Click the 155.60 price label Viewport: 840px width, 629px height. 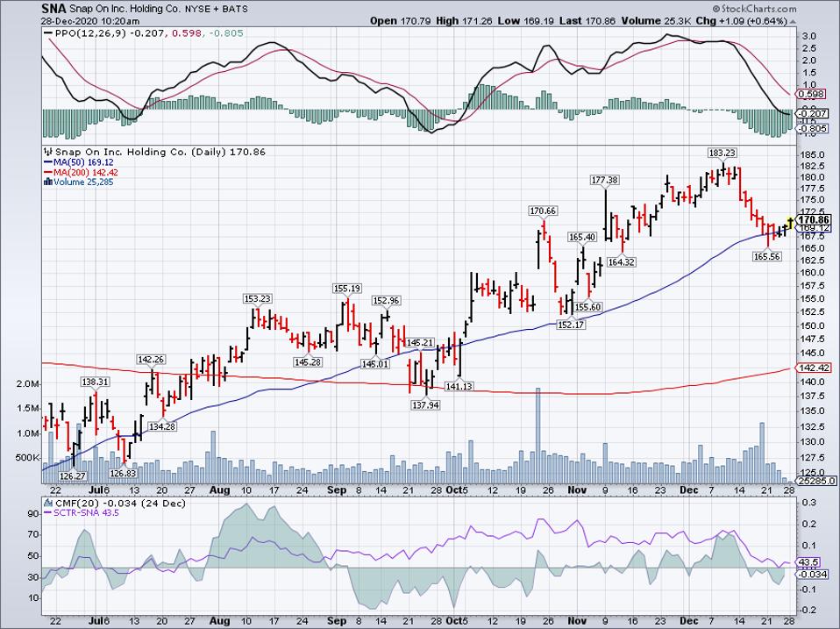[587, 307]
